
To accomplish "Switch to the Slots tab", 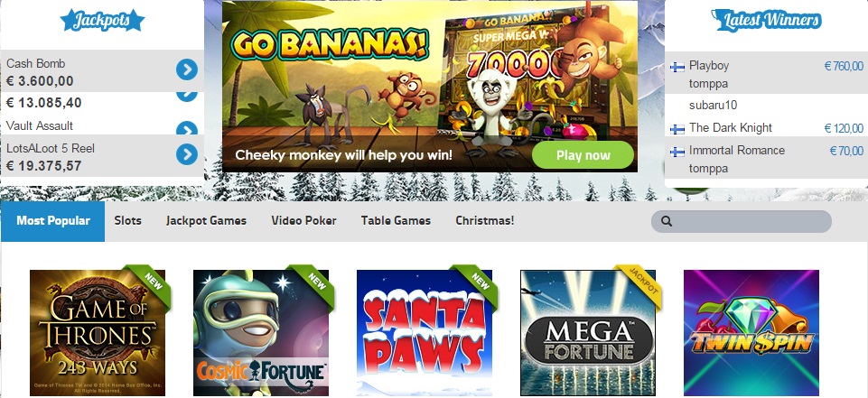I will click(x=128, y=220).
